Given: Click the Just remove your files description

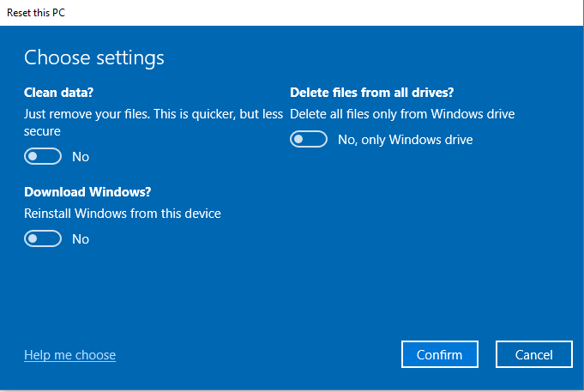Looking at the screenshot, I should pyautogui.click(x=153, y=113).
